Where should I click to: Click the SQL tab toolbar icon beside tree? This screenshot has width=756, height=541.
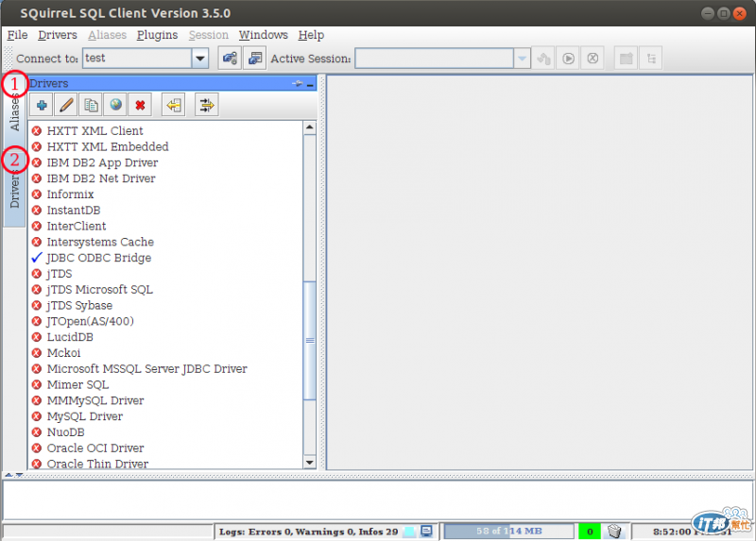[626, 59]
